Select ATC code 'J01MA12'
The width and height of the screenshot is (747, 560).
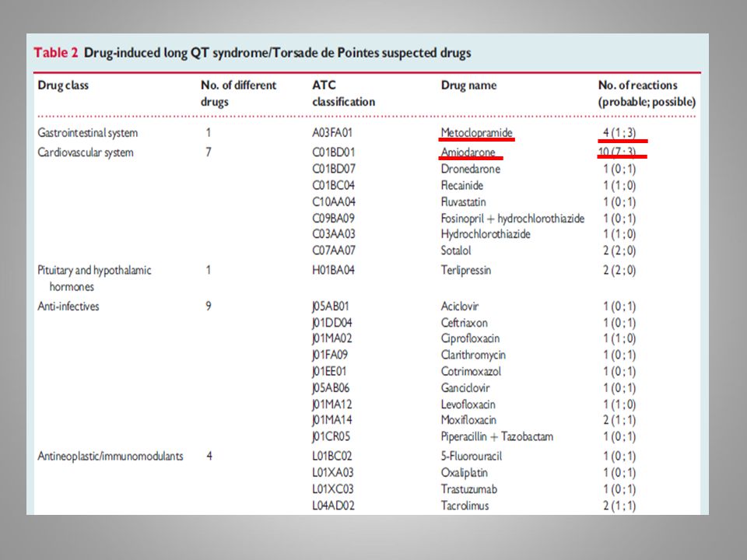point(332,404)
